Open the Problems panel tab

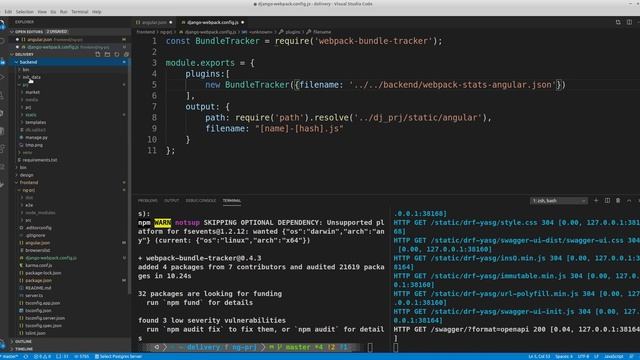148,201
